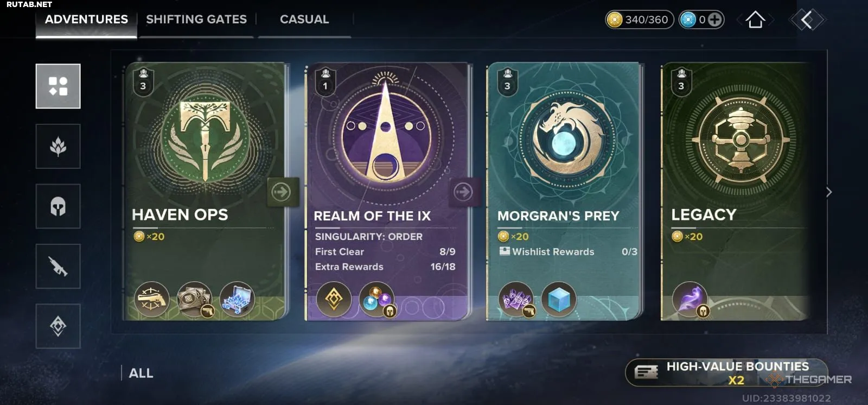Switch to the Casual tab
The width and height of the screenshot is (868, 405).
tap(304, 20)
